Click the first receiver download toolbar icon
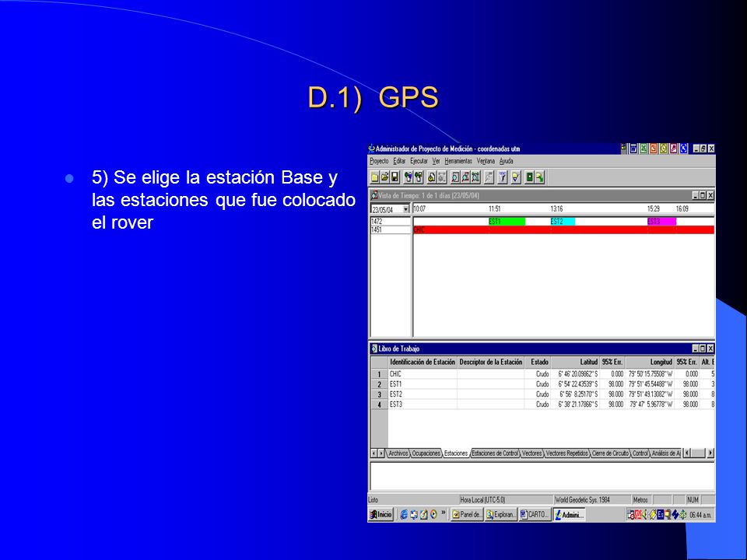Viewport: 747px width, 560px height. click(409, 177)
